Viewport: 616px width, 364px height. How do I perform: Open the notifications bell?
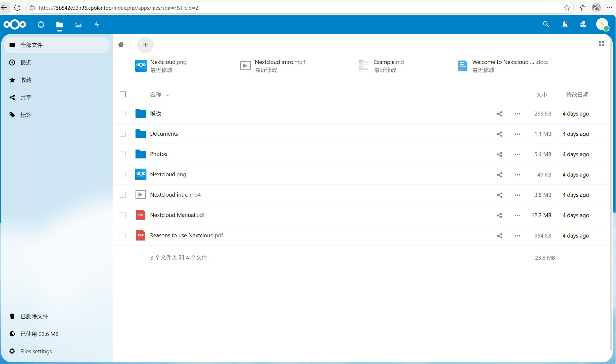point(565,24)
